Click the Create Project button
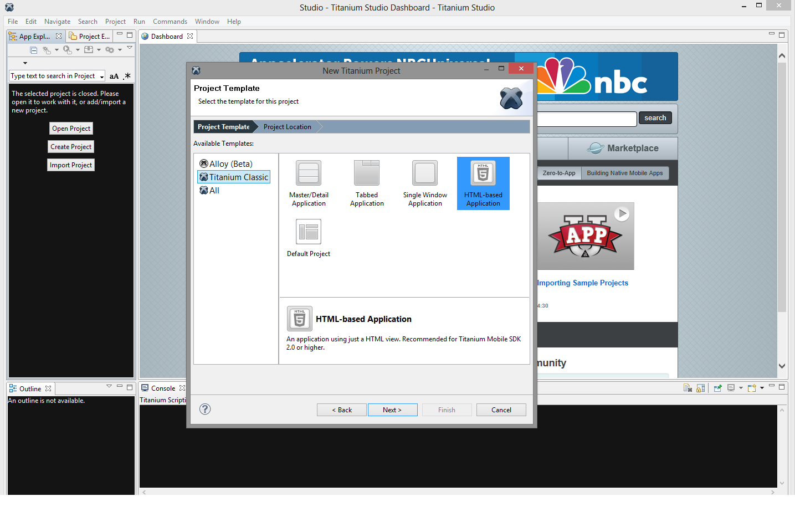The height and width of the screenshot is (532, 795). click(x=71, y=146)
